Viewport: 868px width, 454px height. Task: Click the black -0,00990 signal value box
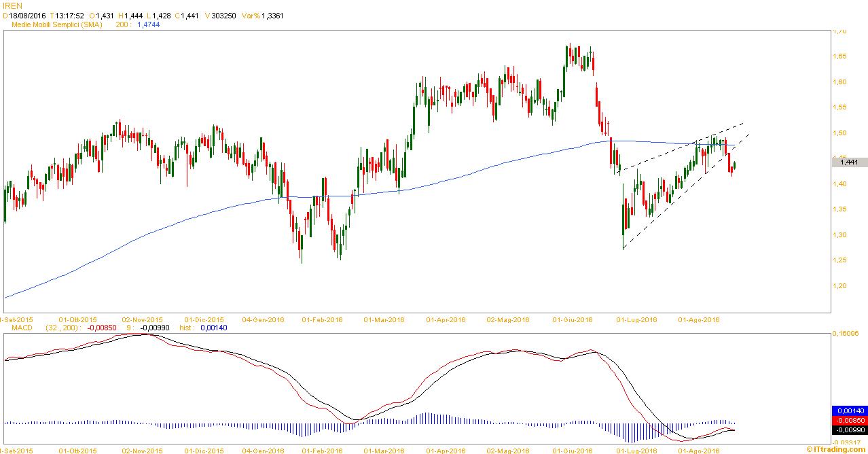point(848,430)
